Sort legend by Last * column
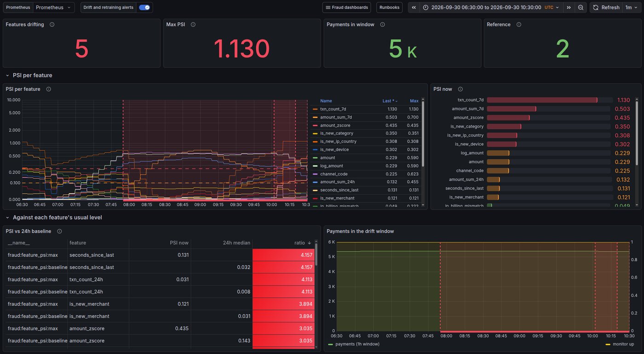This screenshot has height=354, width=644. 390,101
